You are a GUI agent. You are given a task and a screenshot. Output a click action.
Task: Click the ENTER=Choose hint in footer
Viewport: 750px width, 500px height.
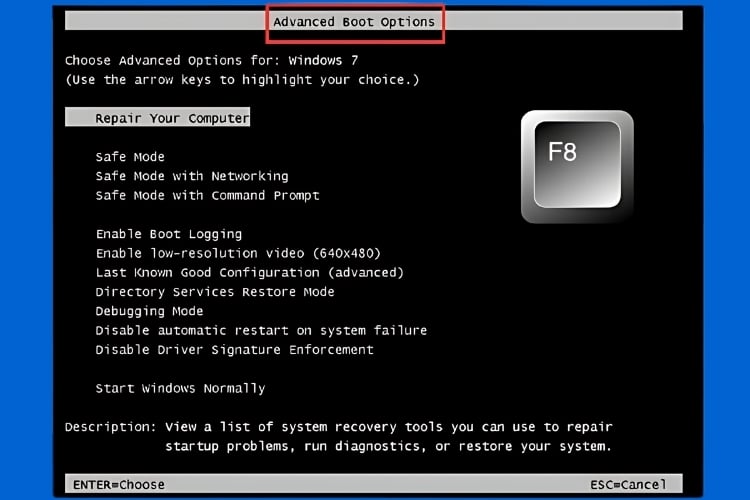tap(118, 484)
